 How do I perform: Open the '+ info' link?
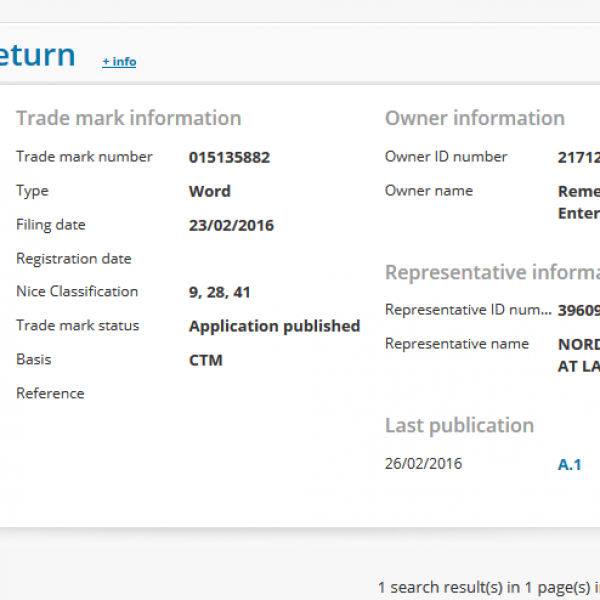pos(119,62)
